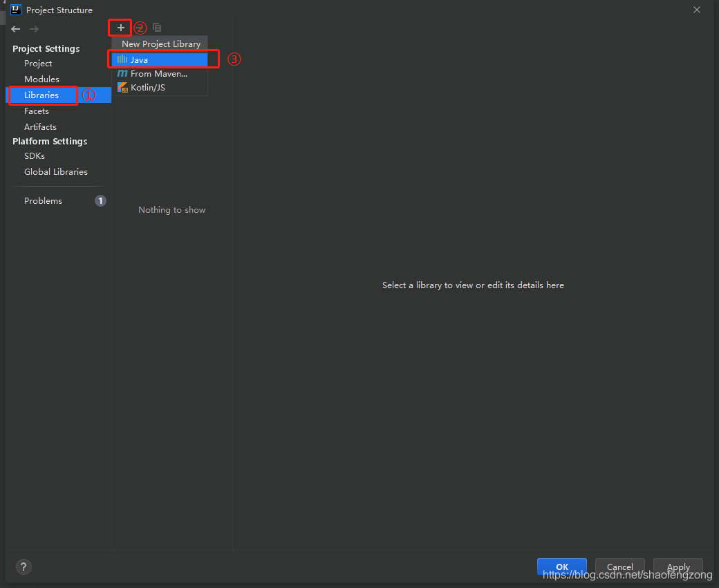Choose Kotlin/JS library option
Image resolution: width=719 pixels, height=588 pixels.
[x=160, y=87]
